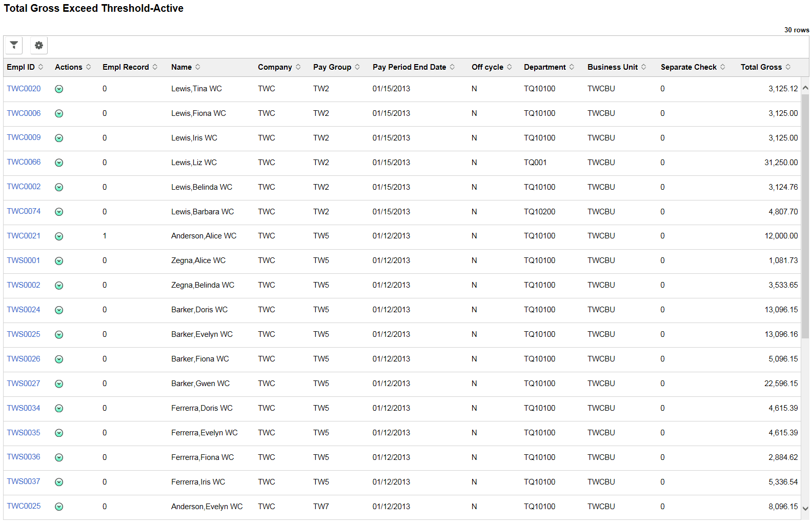Viewport: 812px width, 523px height.
Task: Open Actions menu for Lewis,Belinda WC
Action: [x=59, y=187]
